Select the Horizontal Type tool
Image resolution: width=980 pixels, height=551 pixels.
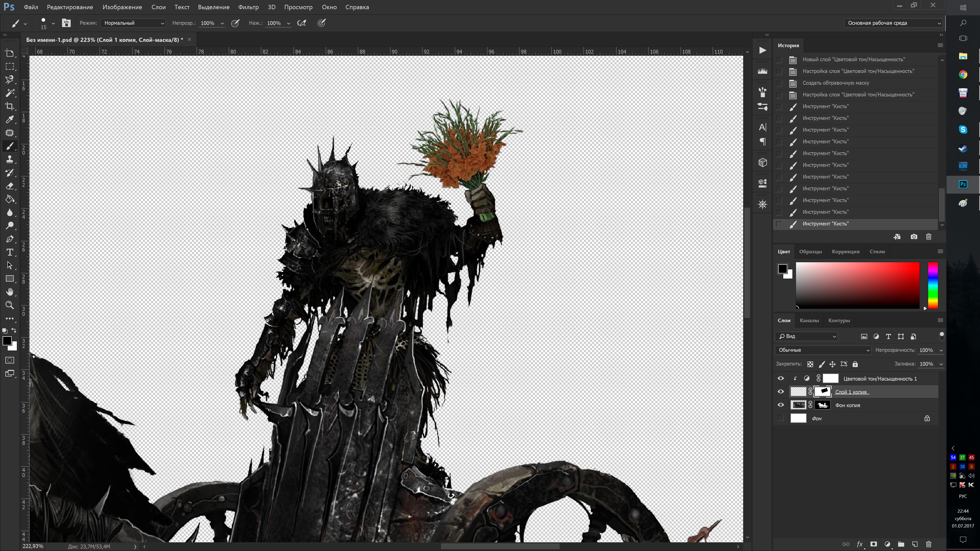tap(10, 253)
